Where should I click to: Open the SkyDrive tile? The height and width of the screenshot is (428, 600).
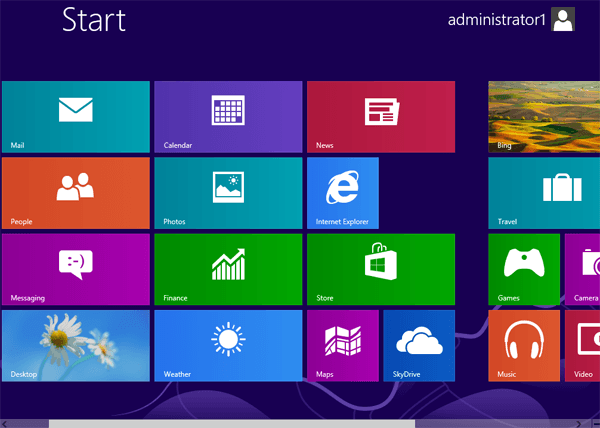[419, 346]
